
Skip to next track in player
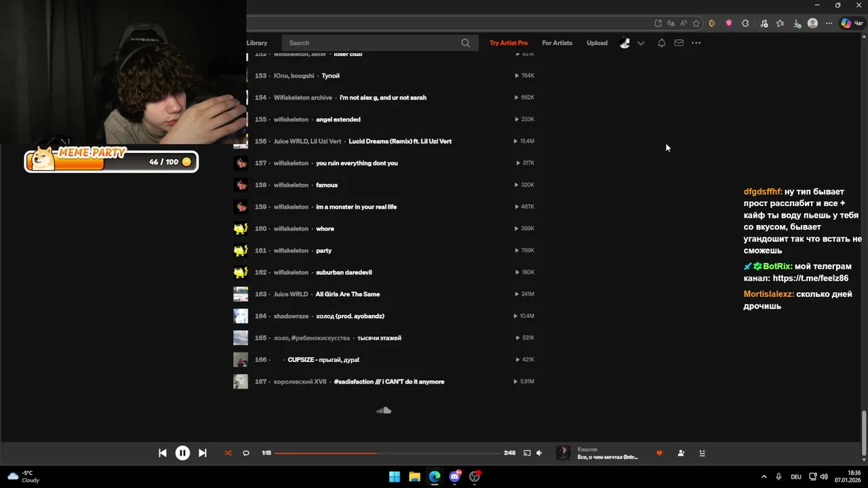202,453
